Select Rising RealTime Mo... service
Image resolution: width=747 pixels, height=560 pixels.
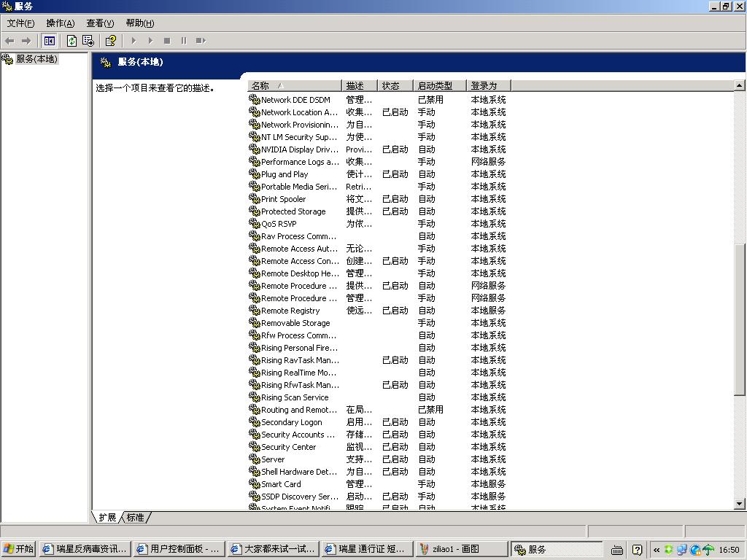[x=298, y=373]
